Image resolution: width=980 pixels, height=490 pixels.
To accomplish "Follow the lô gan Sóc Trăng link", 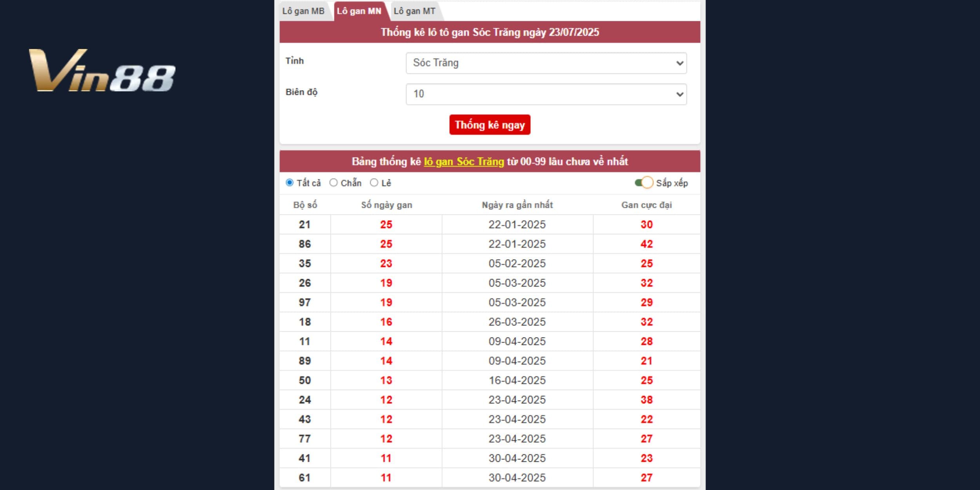I will [x=464, y=162].
